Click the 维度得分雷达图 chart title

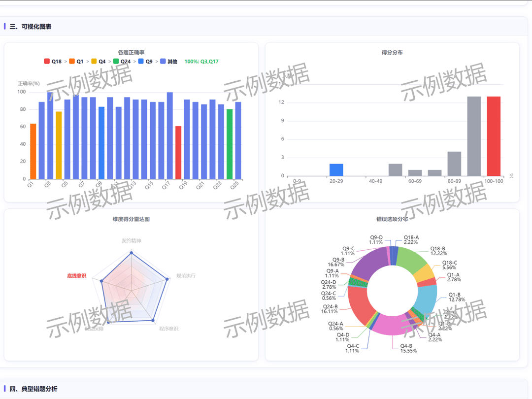click(132, 219)
